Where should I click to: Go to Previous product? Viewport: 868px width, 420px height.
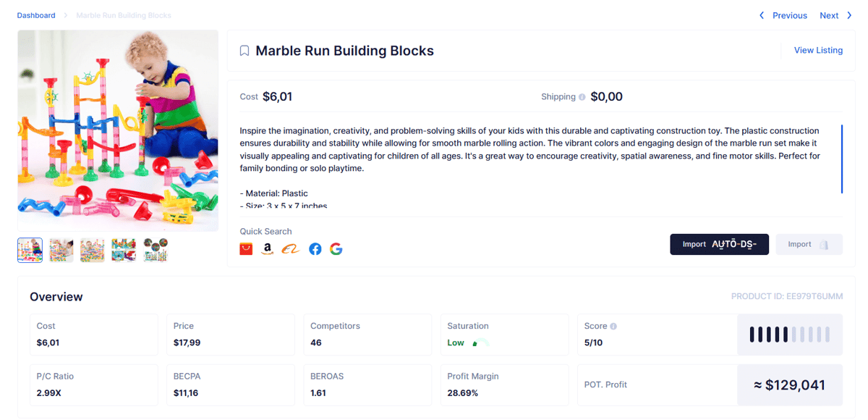click(x=783, y=15)
